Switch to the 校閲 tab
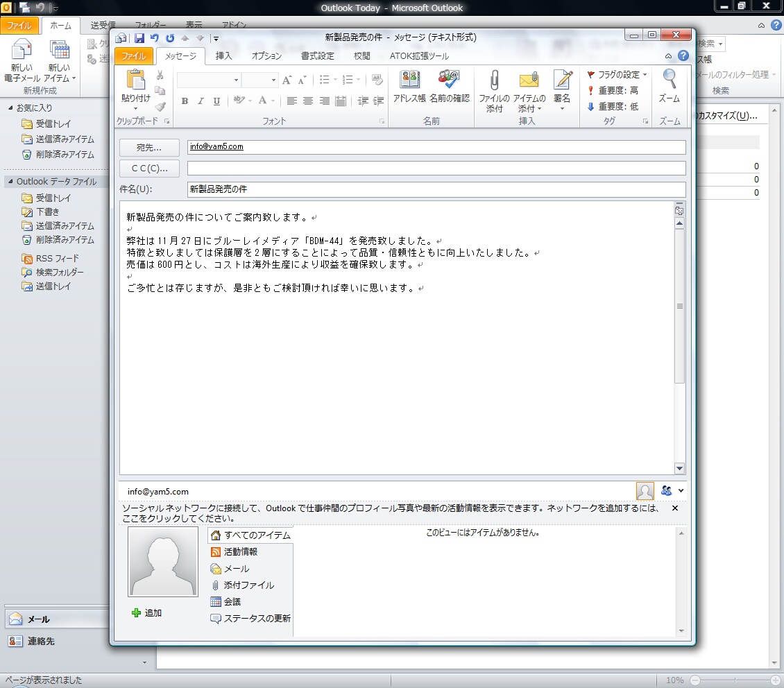The image size is (784, 688). click(362, 56)
